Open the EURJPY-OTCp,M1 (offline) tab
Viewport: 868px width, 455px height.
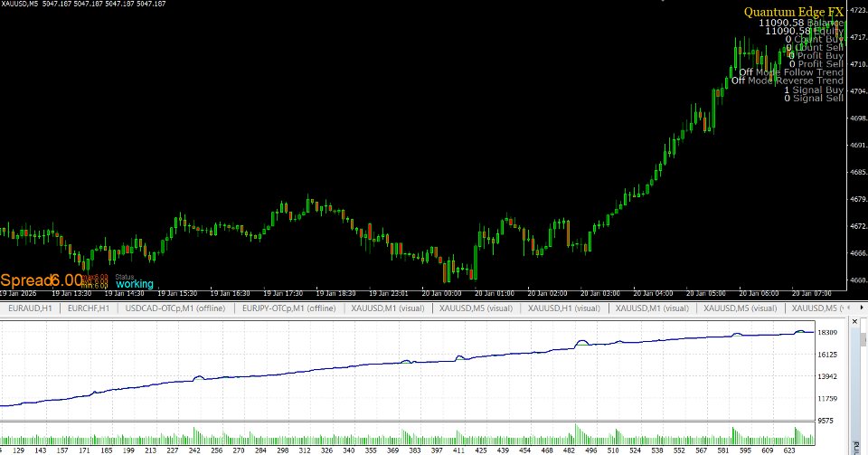[x=289, y=308]
